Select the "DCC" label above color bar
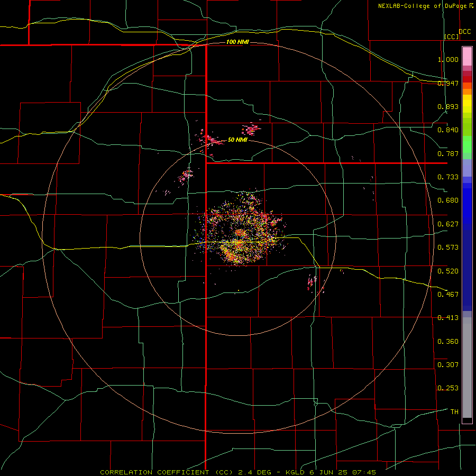The height and width of the screenshot is (476, 476). coord(465,32)
